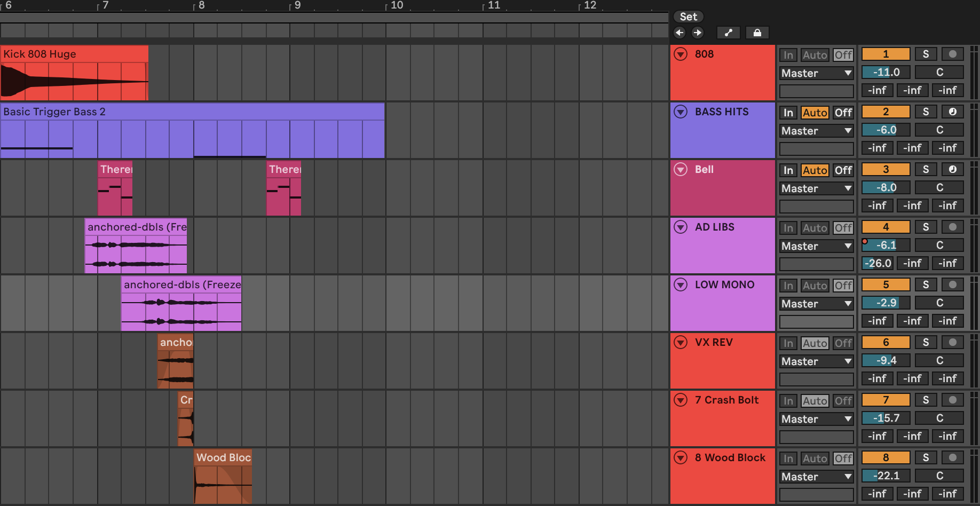Click the 808 track volume slider

click(886, 72)
